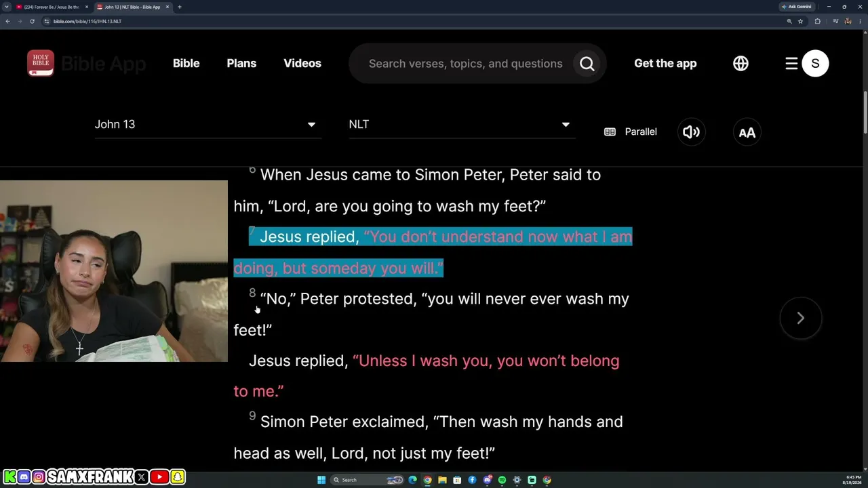Open Microsoft Store from taskbar
Screen dimensions: 868x488
tap(457, 480)
